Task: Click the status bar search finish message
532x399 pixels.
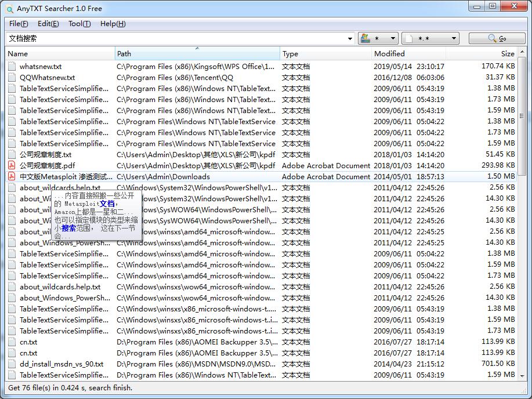Action: [x=70, y=387]
